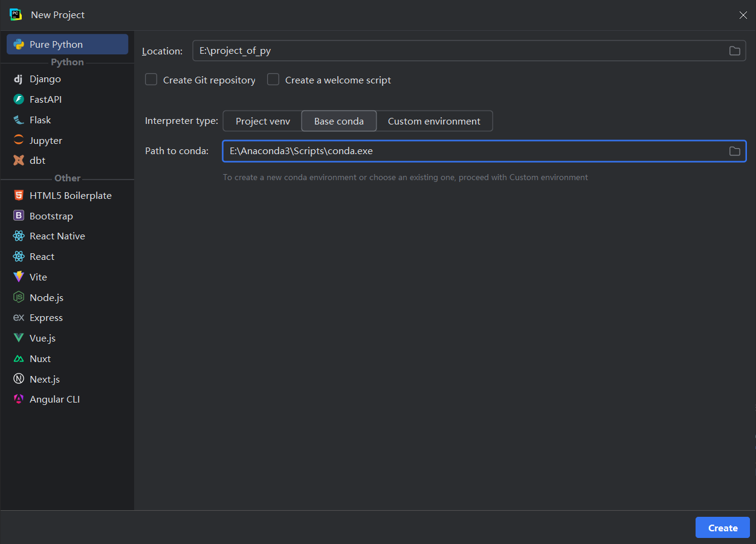Image resolution: width=756 pixels, height=544 pixels.
Task: Pick the HTML5 Boilerplate icon
Action: (x=19, y=195)
